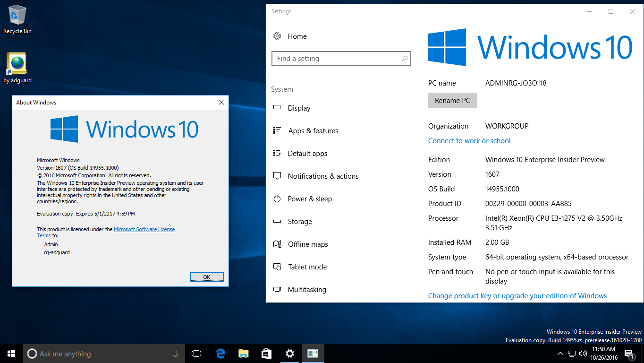Click 'rg-adguard' licensee text
Screen dimensions: 644x363
57,252
